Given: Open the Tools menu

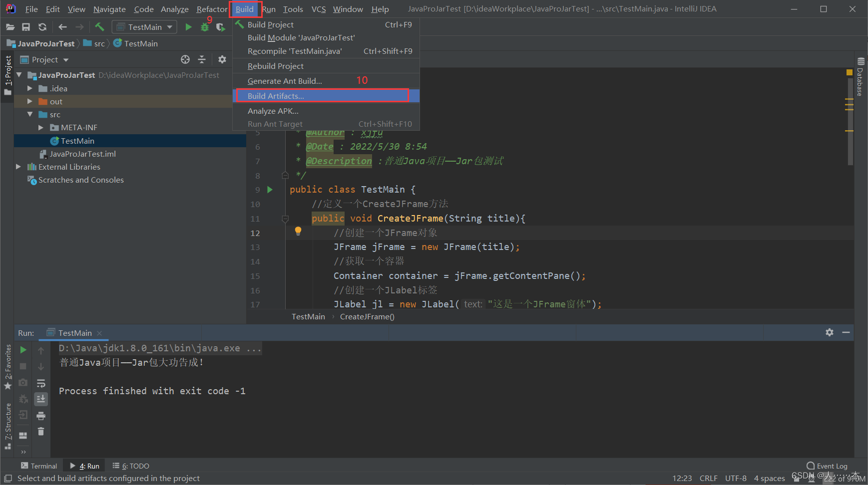Looking at the screenshot, I should (293, 9).
